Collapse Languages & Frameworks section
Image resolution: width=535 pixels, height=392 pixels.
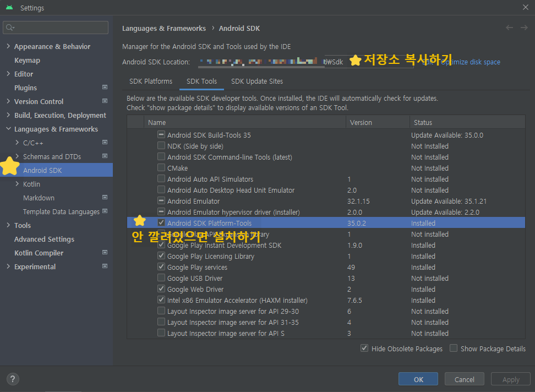pyautogui.click(x=8, y=129)
